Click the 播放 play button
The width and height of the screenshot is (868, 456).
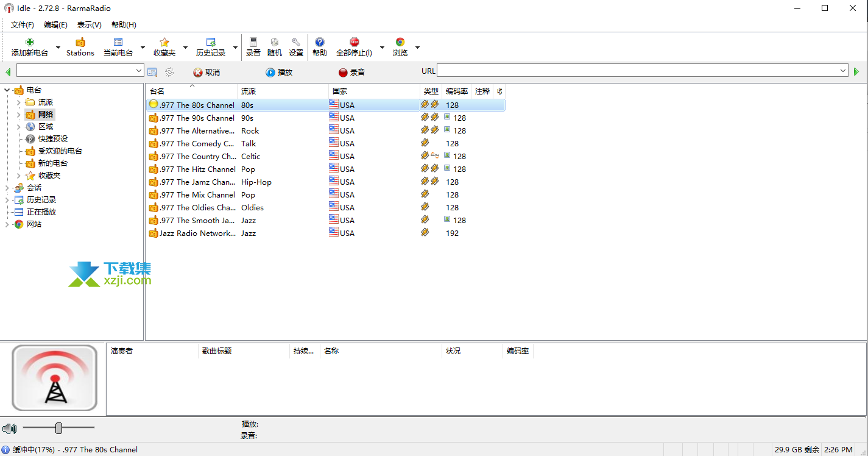279,72
